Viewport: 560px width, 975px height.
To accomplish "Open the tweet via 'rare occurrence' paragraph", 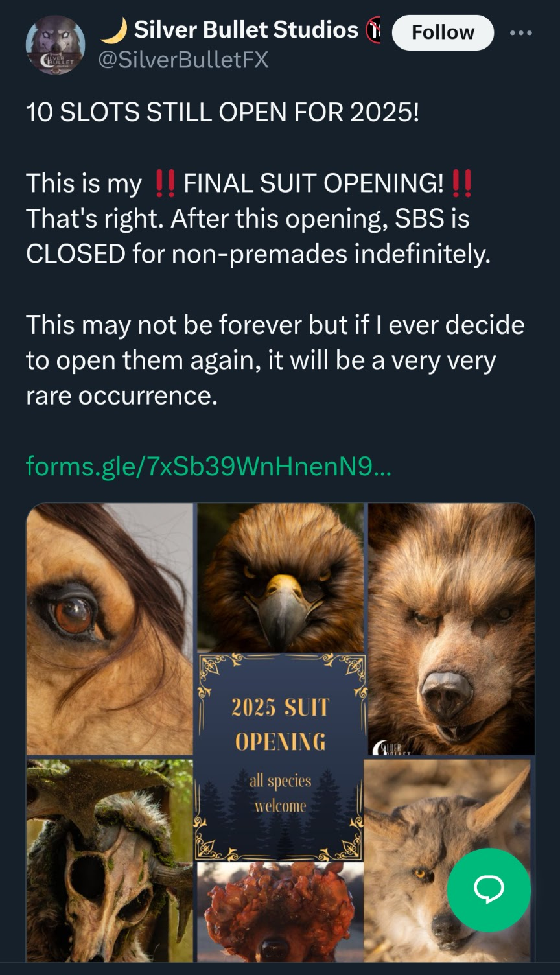I will coord(275,360).
